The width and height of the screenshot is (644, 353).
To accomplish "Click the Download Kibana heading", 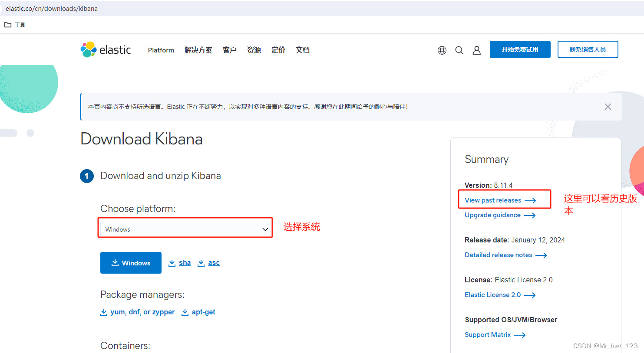I will pos(142,139).
